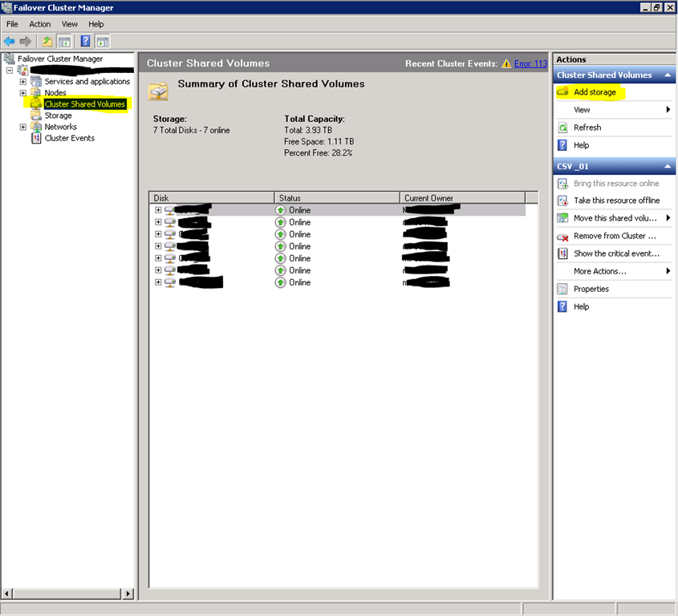Toggle Show/Hide Console Tree toolbar icon
The image size is (678, 616).
pyautogui.click(x=63, y=41)
